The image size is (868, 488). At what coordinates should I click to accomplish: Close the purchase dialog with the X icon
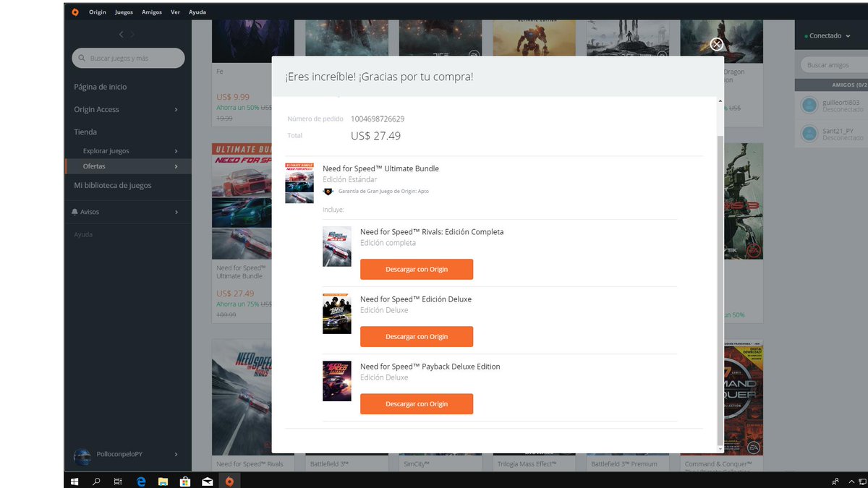click(716, 44)
